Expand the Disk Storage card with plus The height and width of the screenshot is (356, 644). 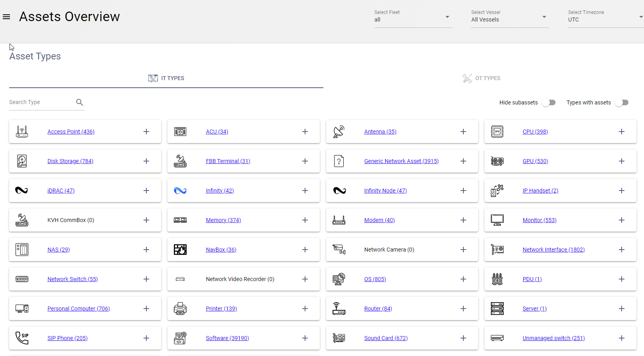(x=146, y=161)
